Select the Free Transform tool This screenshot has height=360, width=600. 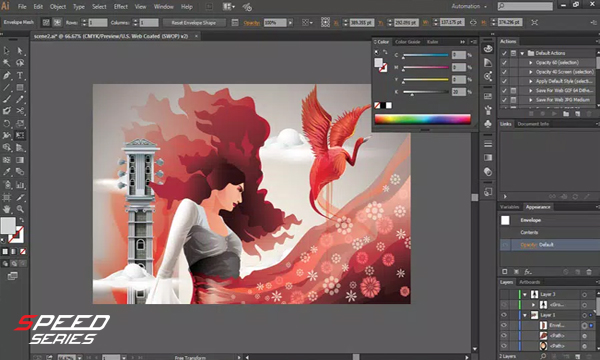[x=20, y=135]
